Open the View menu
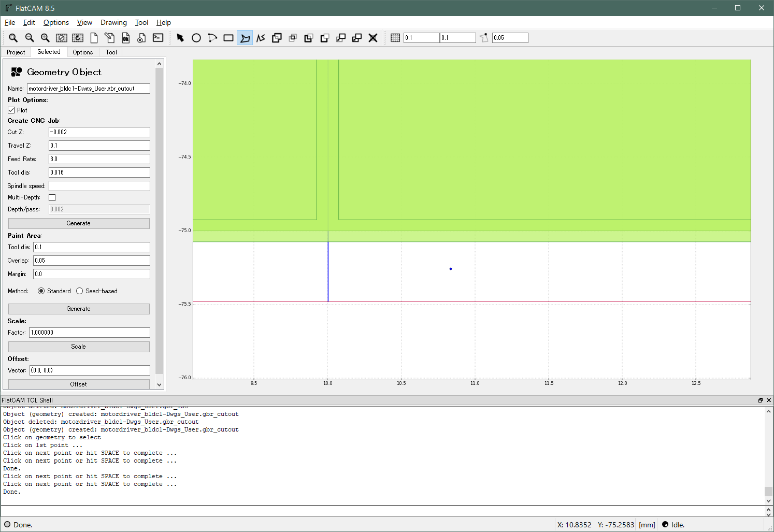 point(84,22)
